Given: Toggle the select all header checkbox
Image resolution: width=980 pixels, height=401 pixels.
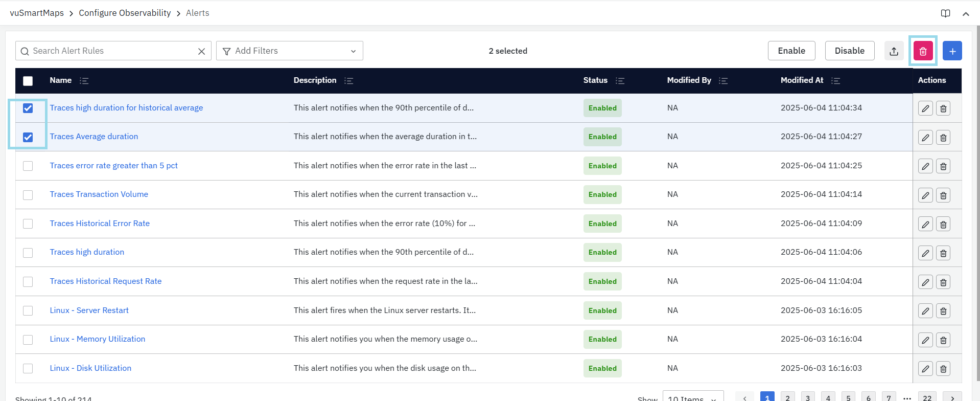Looking at the screenshot, I should pos(28,81).
